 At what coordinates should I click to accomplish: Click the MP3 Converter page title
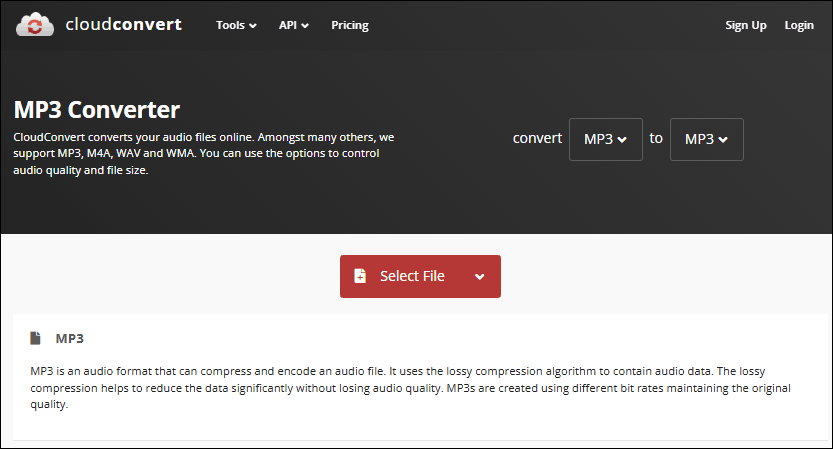[97, 108]
